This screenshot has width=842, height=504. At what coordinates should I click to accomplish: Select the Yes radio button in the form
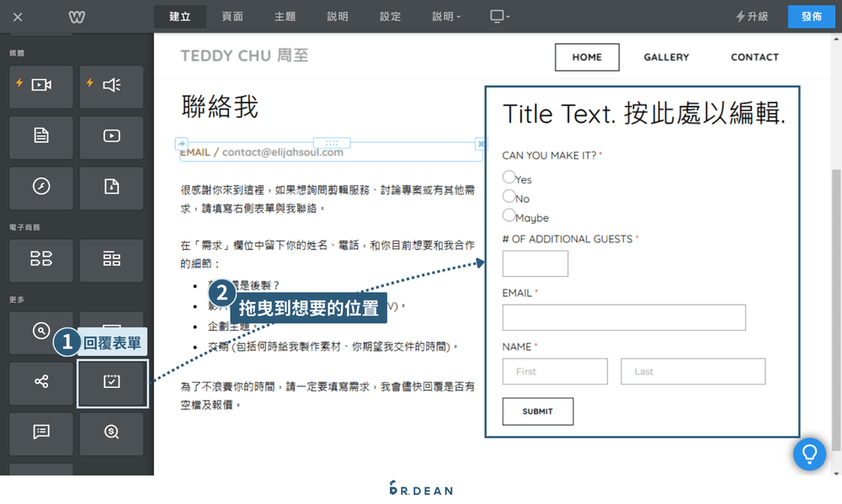tap(507, 177)
